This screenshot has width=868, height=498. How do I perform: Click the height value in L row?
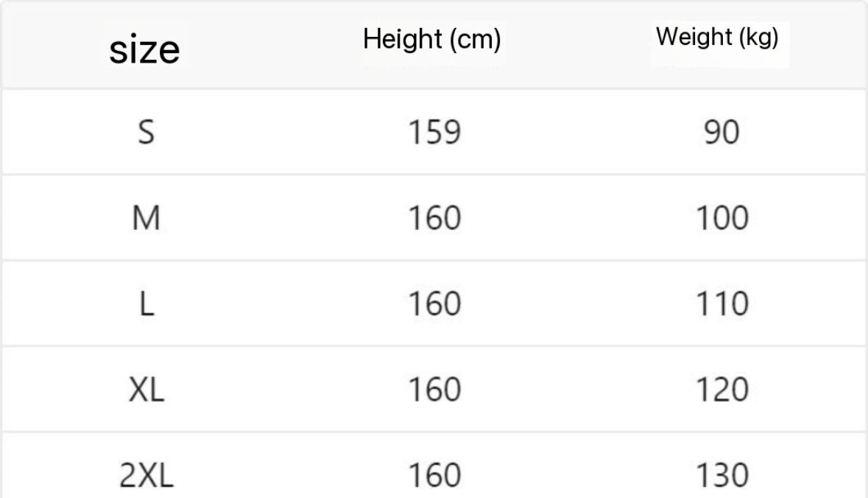(x=434, y=304)
